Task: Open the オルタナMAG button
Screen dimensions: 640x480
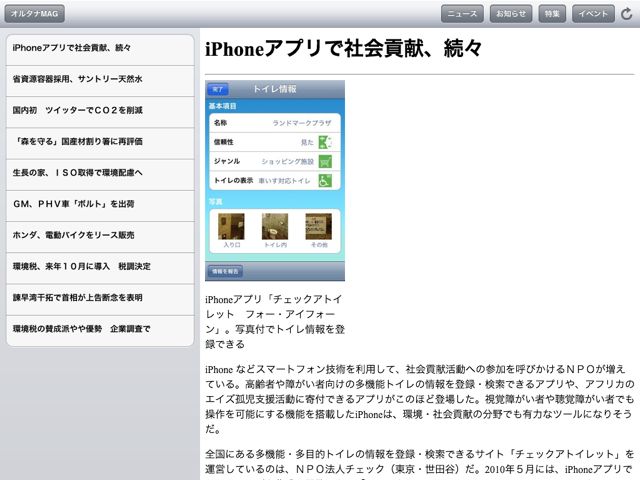Action: pos(35,14)
